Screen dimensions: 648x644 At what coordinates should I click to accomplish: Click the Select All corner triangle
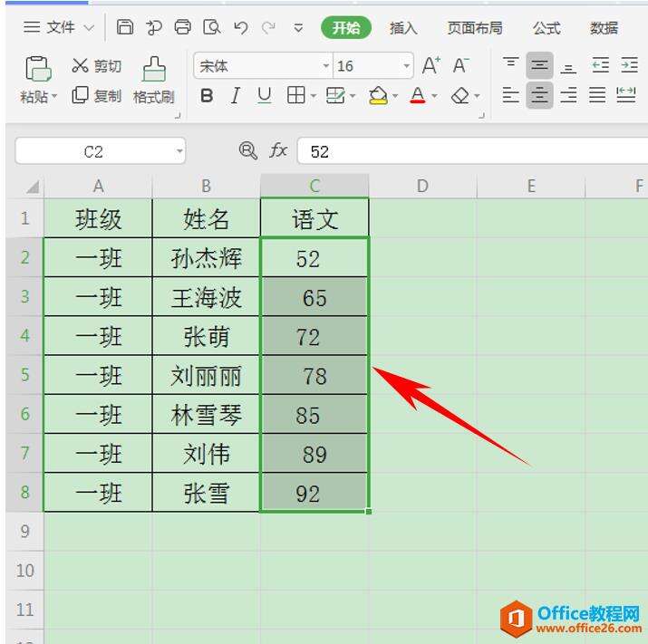[x=33, y=187]
